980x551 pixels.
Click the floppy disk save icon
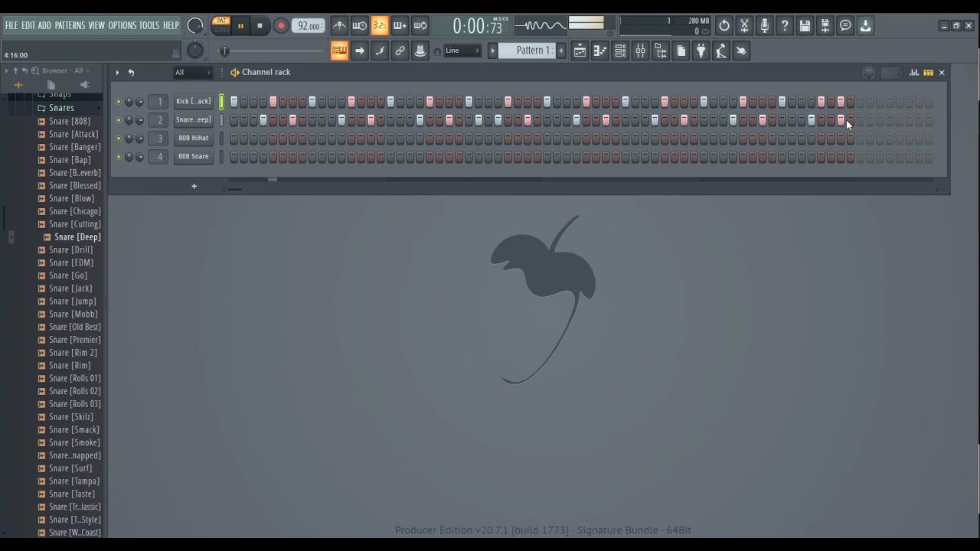coord(805,26)
